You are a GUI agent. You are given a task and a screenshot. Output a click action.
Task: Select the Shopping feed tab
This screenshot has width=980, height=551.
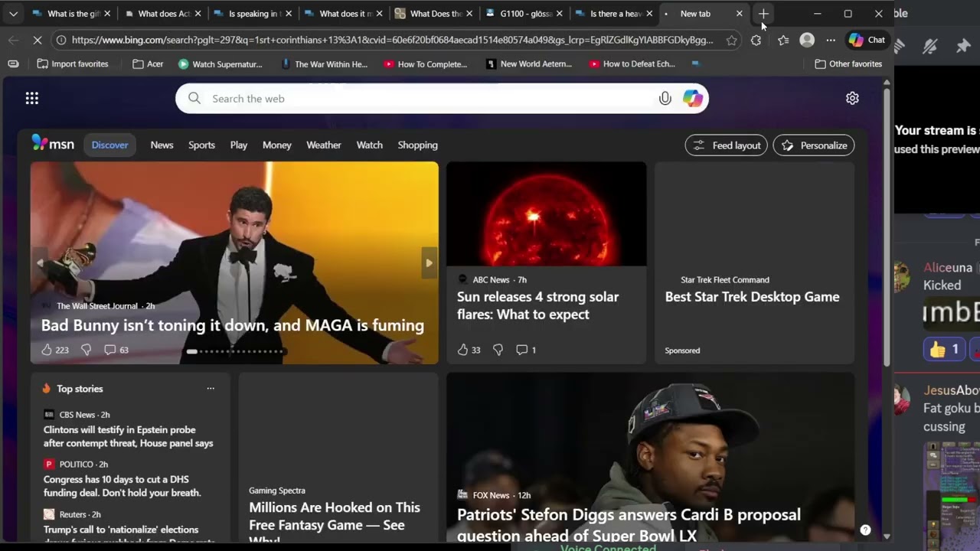click(417, 145)
